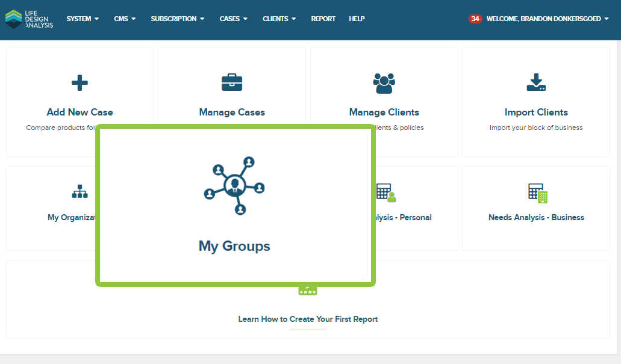
Task: Click the HELP menu item
Action: click(x=357, y=19)
